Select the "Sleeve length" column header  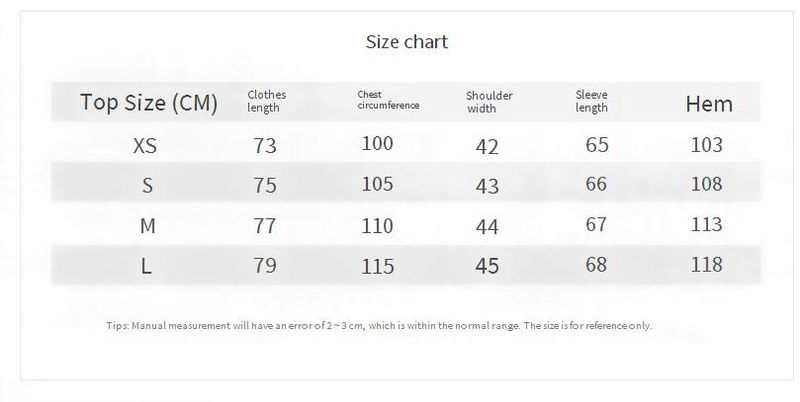(x=592, y=101)
